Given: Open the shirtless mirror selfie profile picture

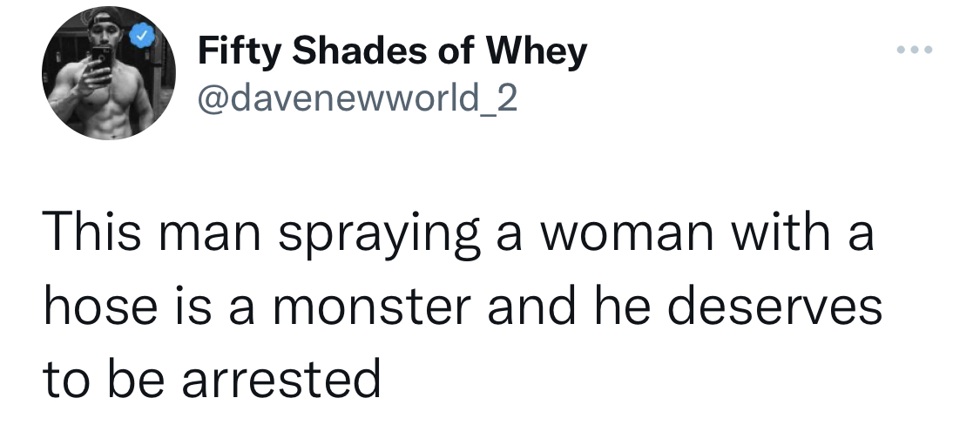Looking at the screenshot, I should point(109,73).
